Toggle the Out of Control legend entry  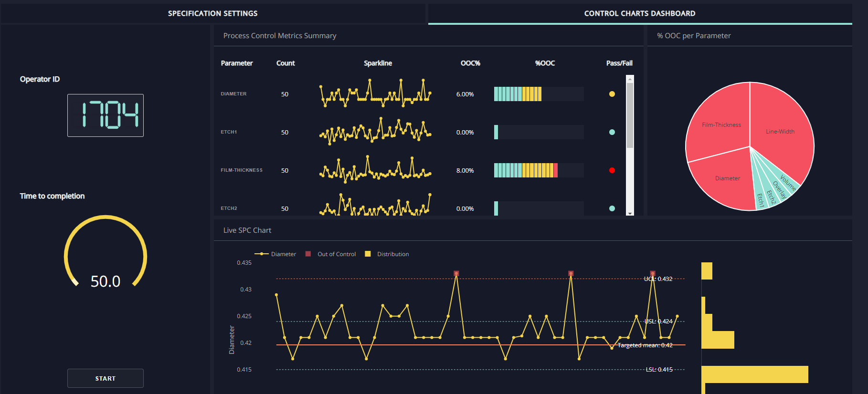(331, 254)
